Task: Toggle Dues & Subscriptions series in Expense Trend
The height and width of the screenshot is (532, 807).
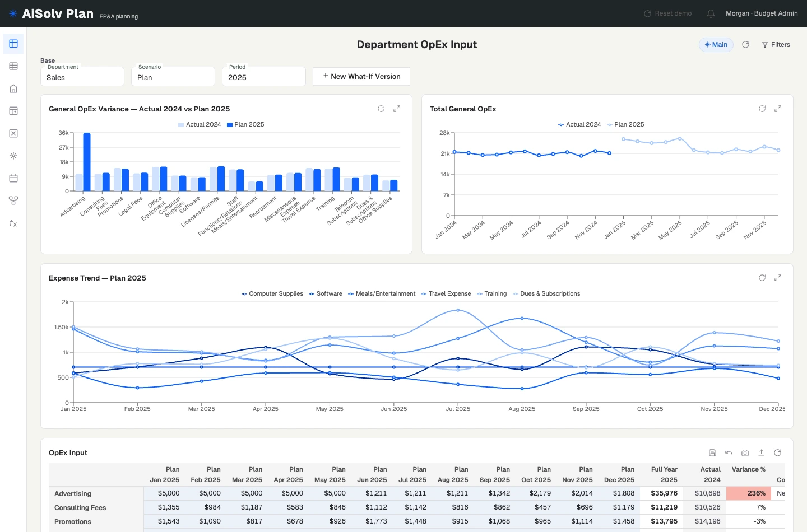Action: (x=546, y=293)
